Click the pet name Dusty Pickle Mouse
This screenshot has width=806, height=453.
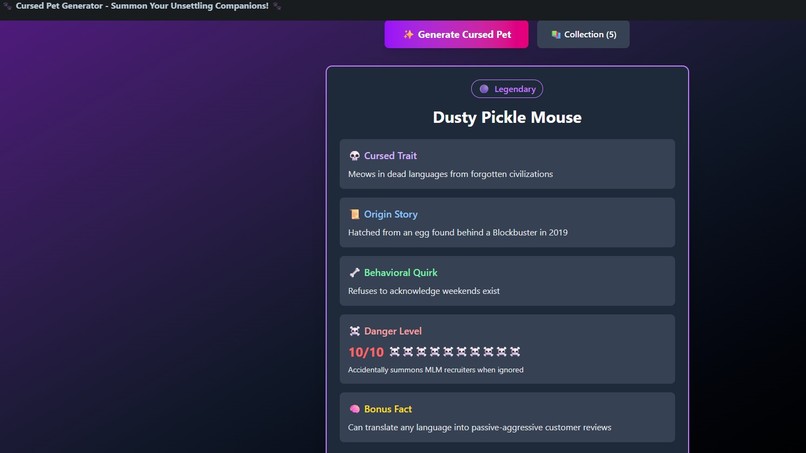point(507,117)
